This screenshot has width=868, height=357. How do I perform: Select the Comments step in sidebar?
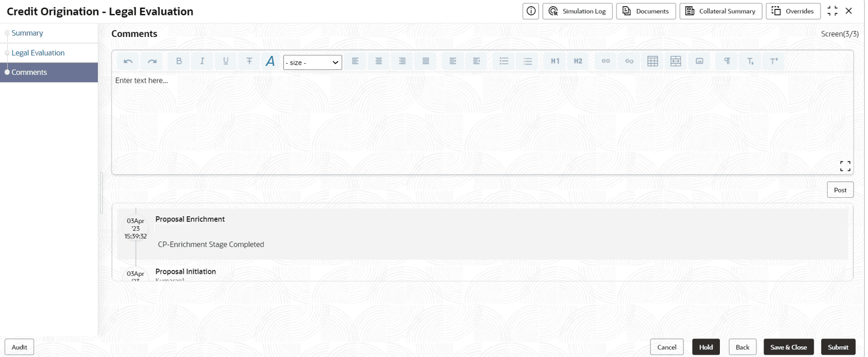coord(49,73)
